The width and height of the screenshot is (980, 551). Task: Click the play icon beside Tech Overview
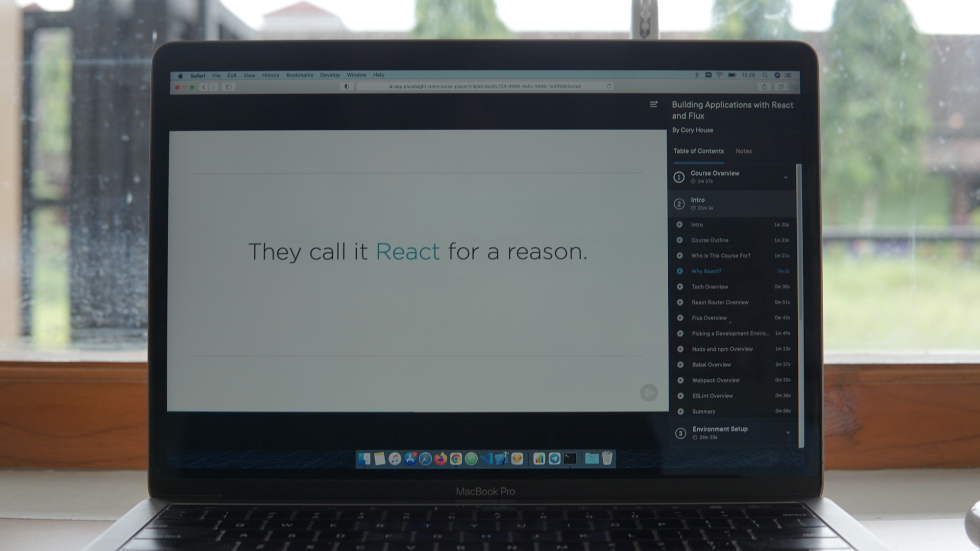click(x=680, y=287)
